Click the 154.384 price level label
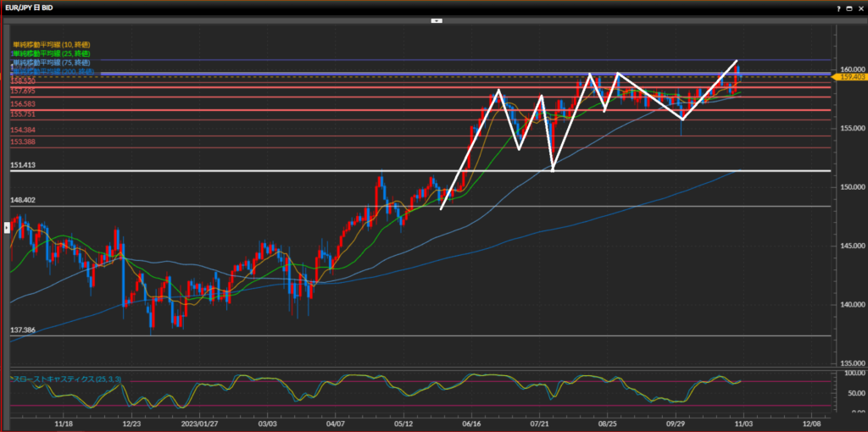Viewport: 868px width, 432px height. [22, 130]
